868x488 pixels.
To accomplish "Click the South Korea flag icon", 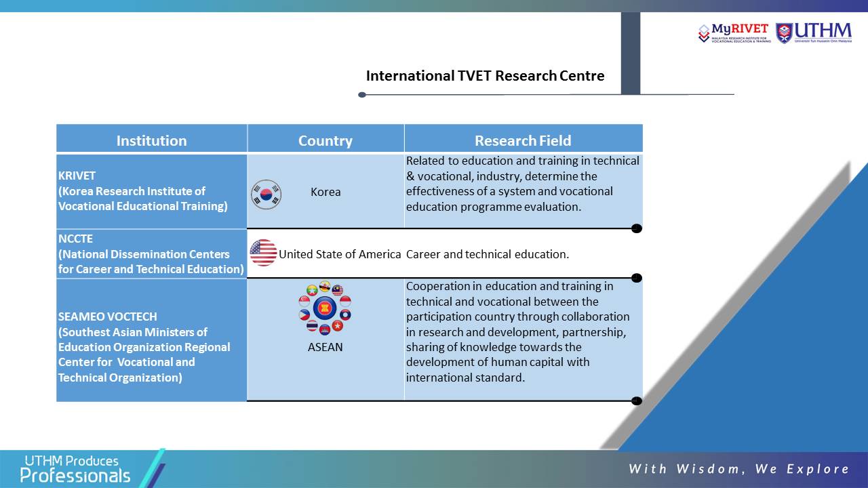I will pyautogui.click(x=266, y=195).
